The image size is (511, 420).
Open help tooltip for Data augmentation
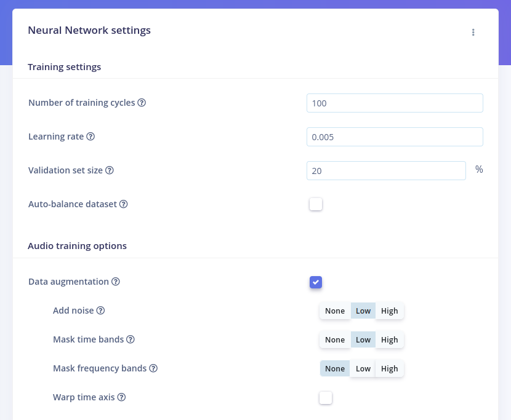tap(116, 282)
